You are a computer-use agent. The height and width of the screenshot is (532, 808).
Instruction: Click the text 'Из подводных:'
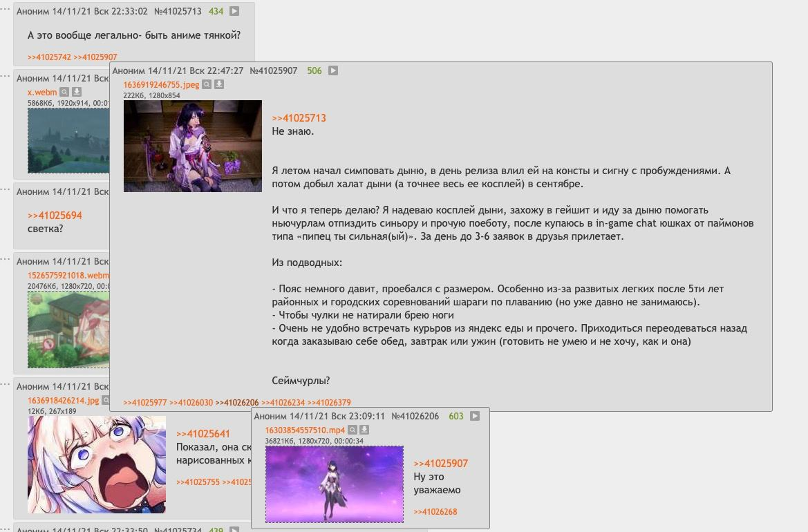click(x=307, y=263)
